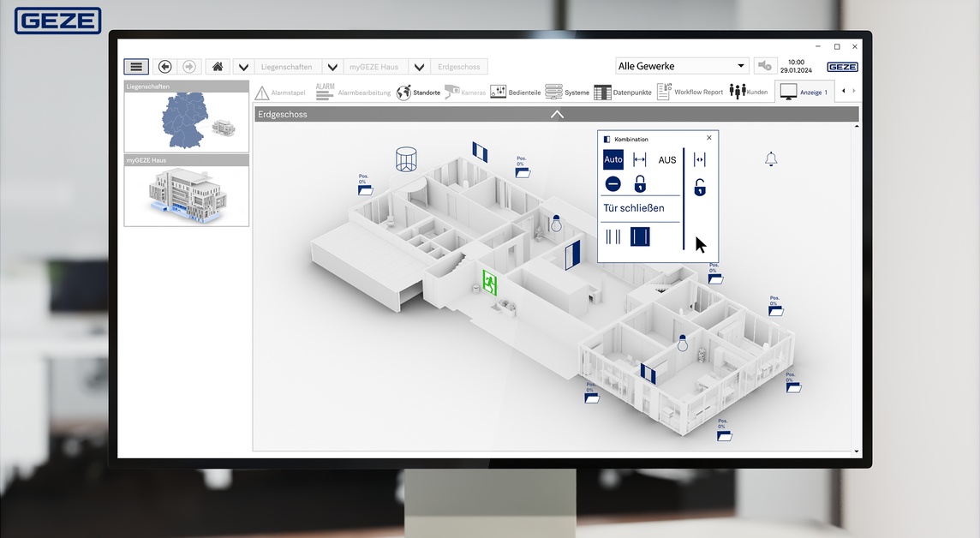The image size is (980, 538).
Task: Click the door icon below the left light bulb
Action: [x=572, y=255]
